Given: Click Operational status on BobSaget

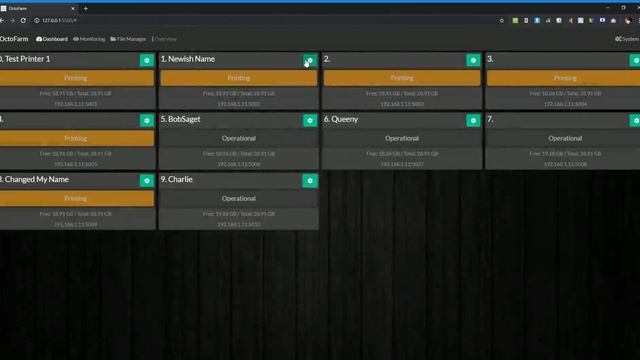Looking at the screenshot, I should pos(239,138).
